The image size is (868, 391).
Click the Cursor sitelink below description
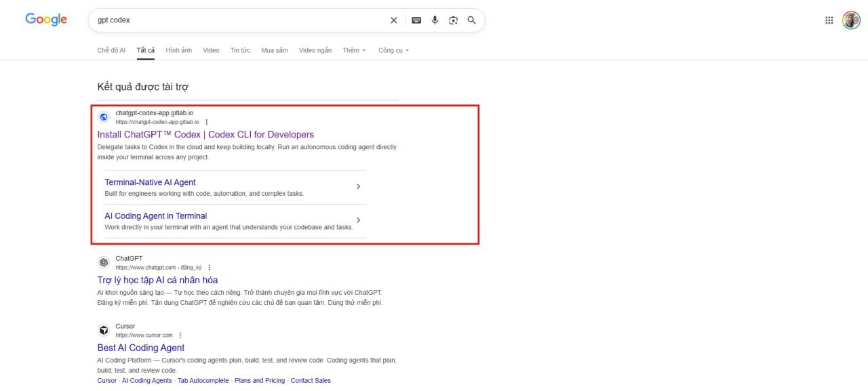point(107,381)
